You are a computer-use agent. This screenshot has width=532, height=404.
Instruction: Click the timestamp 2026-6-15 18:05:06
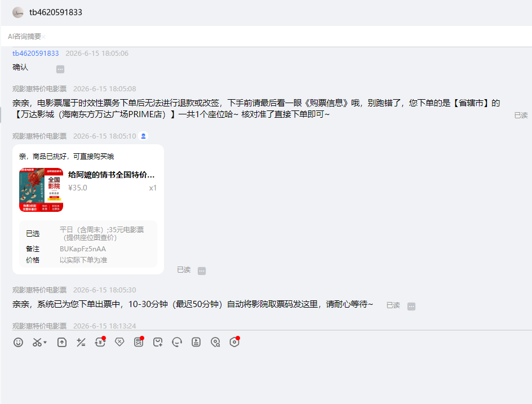pos(97,54)
